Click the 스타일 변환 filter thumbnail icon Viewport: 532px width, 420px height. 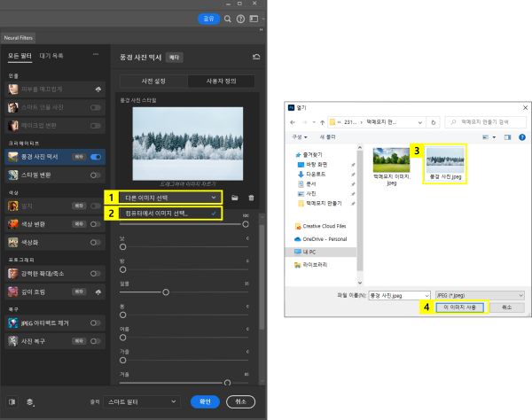coord(13,175)
